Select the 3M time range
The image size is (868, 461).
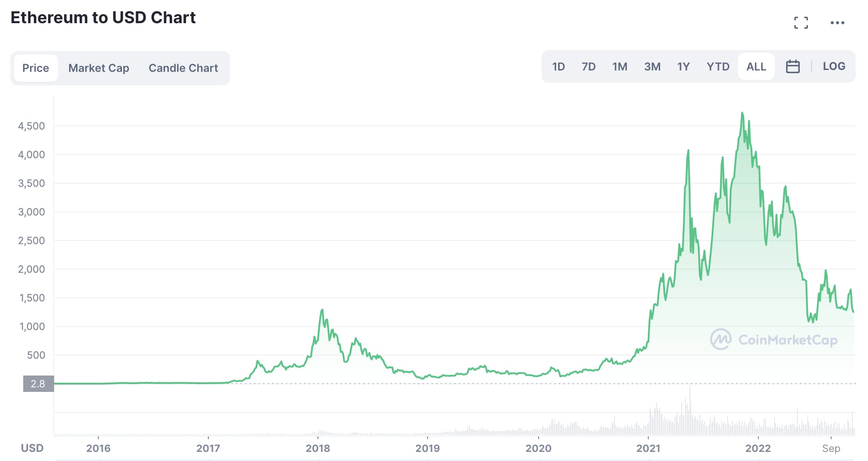point(652,66)
